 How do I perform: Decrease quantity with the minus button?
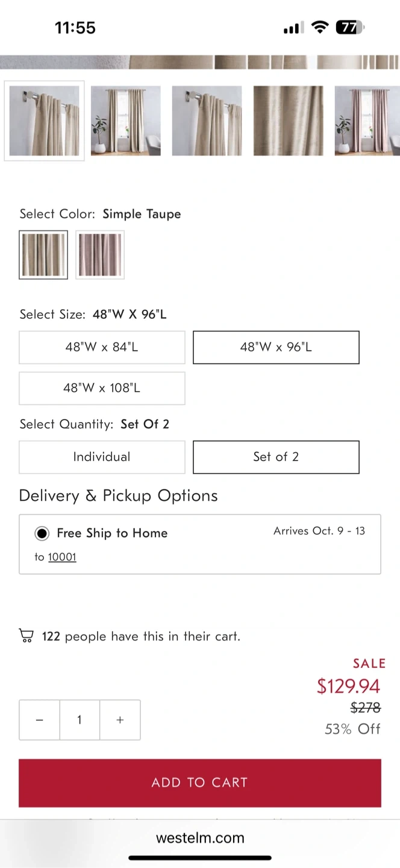[40, 720]
